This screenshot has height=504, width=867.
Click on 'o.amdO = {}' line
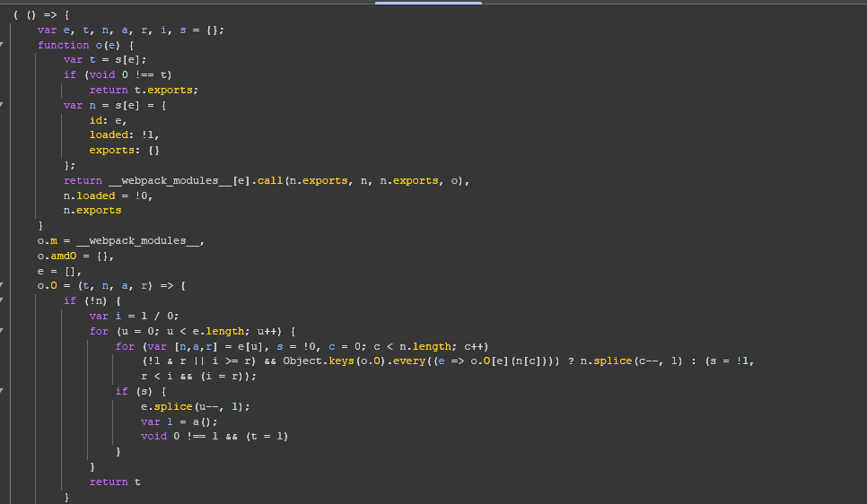point(75,256)
